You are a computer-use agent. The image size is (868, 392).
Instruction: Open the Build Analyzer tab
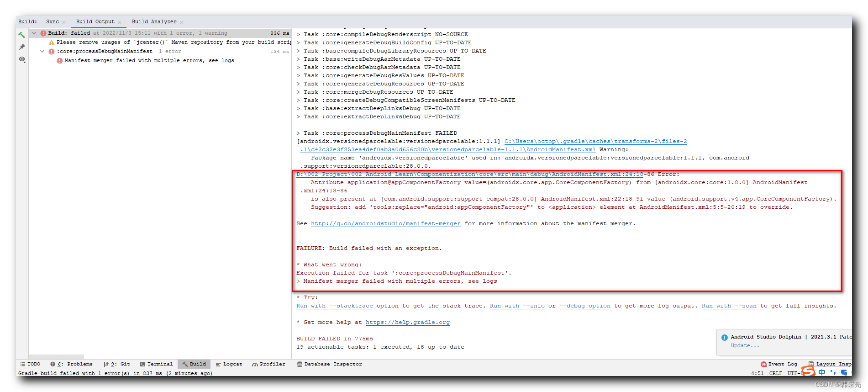(154, 21)
